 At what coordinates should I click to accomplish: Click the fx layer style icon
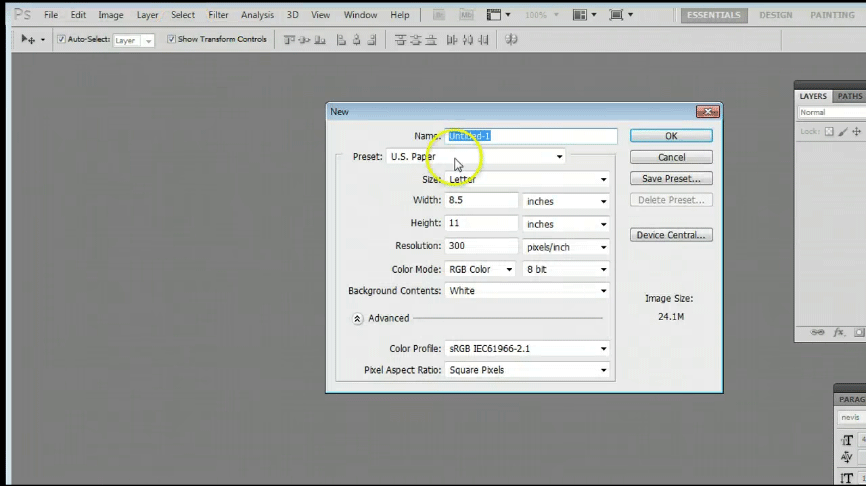click(839, 332)
